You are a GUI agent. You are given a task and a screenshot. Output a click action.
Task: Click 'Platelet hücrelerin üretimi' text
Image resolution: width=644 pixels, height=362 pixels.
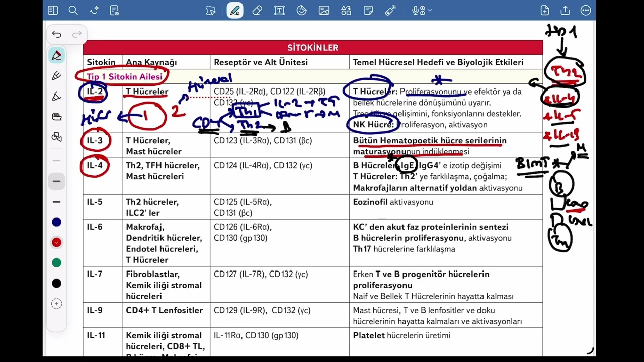click(401, 335)
